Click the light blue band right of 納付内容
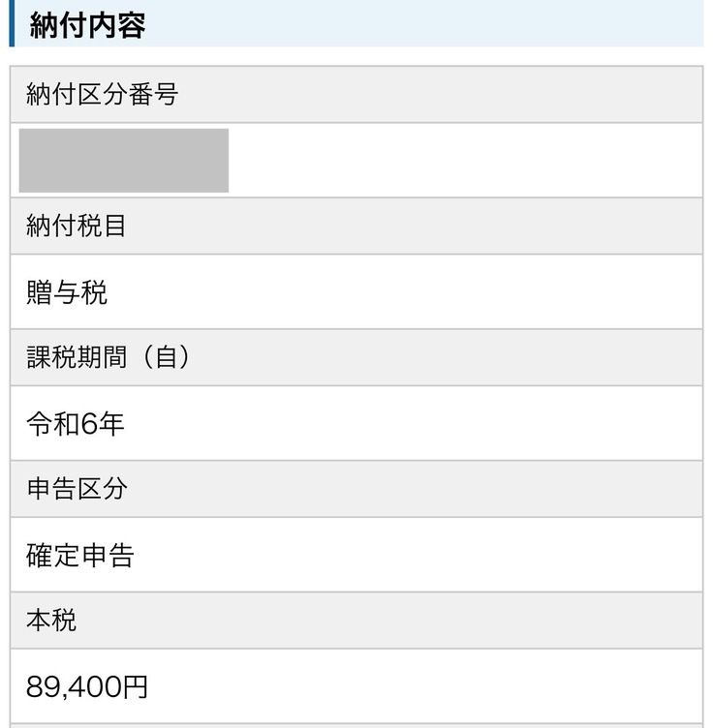Image resolution: width=713 pixels, height=728 pixels. [x=426, y=23]
